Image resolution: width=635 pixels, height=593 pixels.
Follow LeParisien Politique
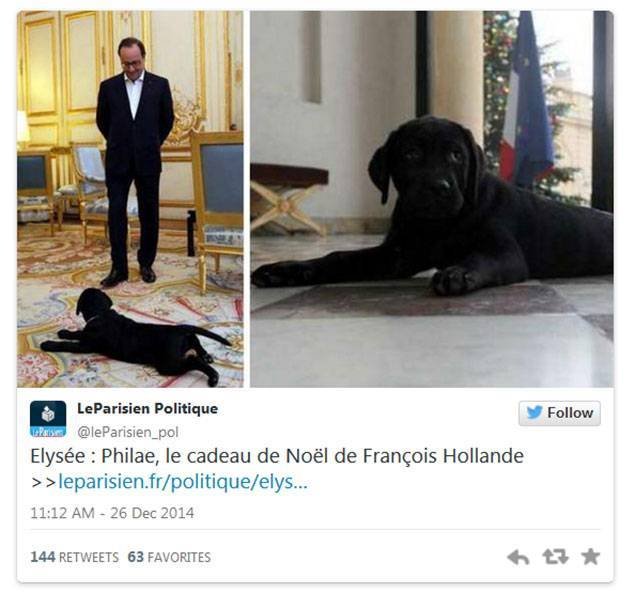(x=560, y=413)
